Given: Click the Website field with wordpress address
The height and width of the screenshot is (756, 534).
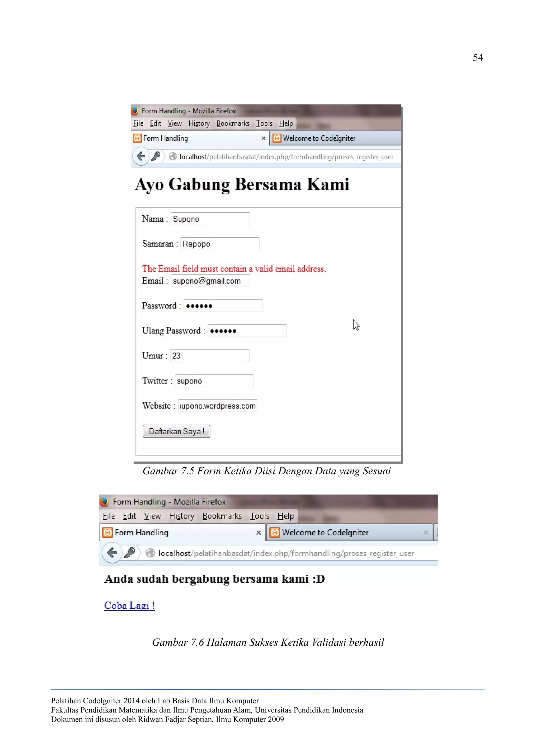Looking at the screenshot, I should click(217, 406).
